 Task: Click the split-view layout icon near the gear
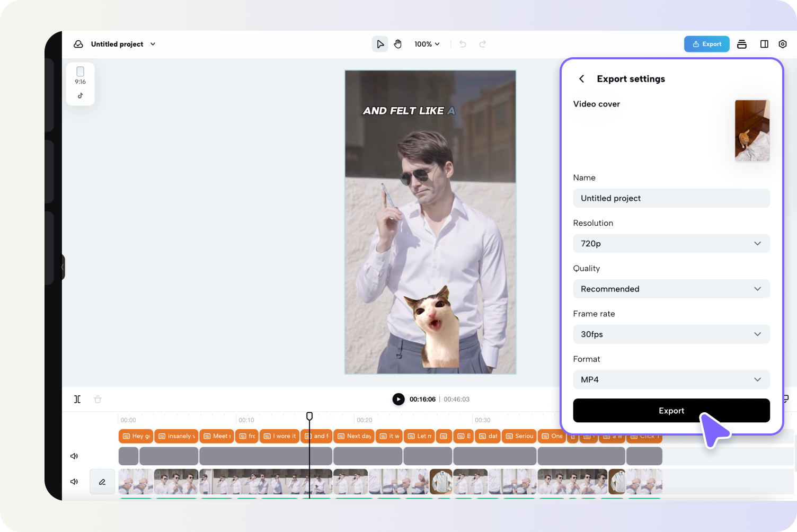(764, 44)
